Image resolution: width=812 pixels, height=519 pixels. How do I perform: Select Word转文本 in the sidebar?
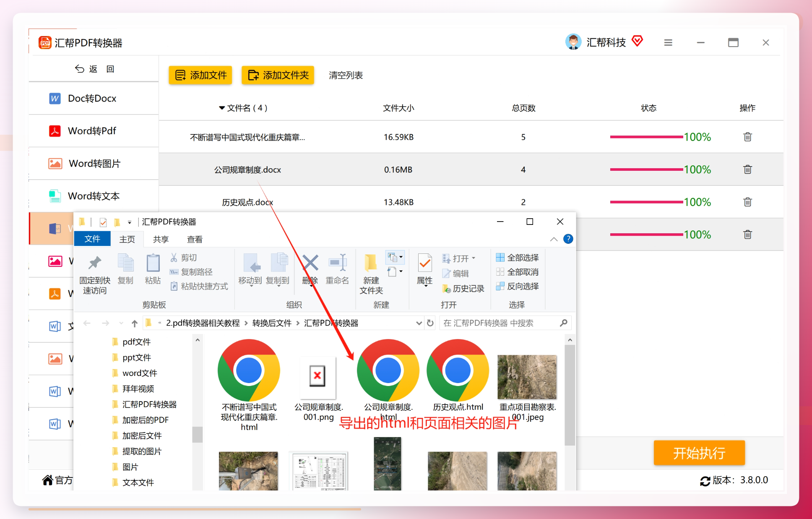[x=94, y=196]
